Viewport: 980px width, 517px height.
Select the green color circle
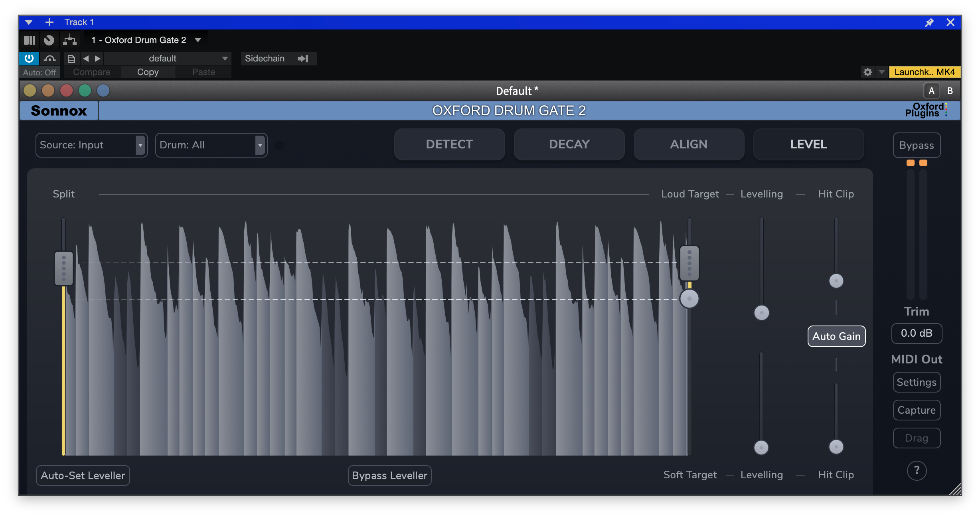tap(85, 91)
